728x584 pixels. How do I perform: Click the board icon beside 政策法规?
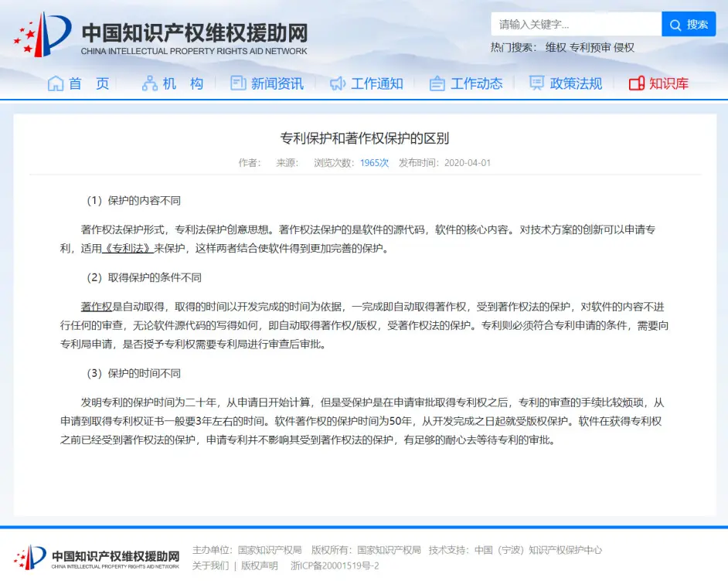[536, 83]
